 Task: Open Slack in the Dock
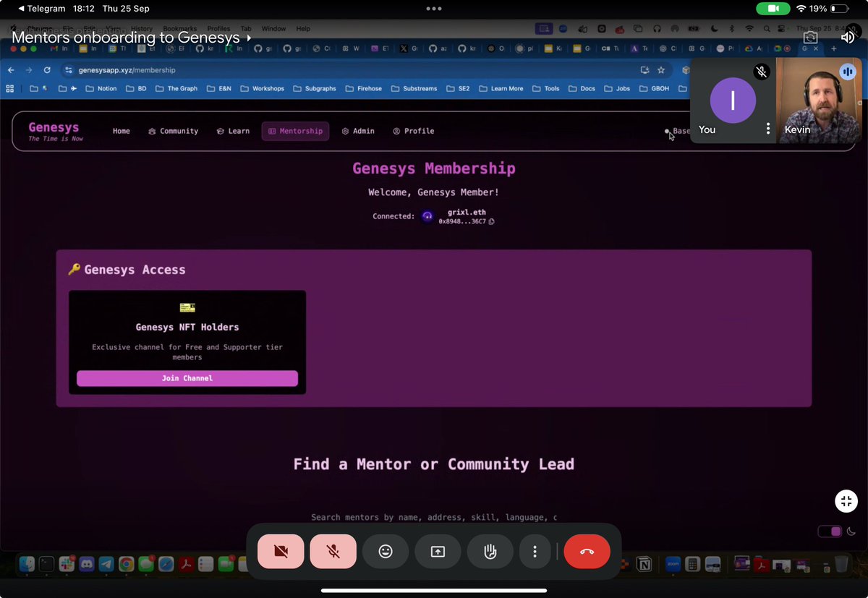tap(67, 563)
